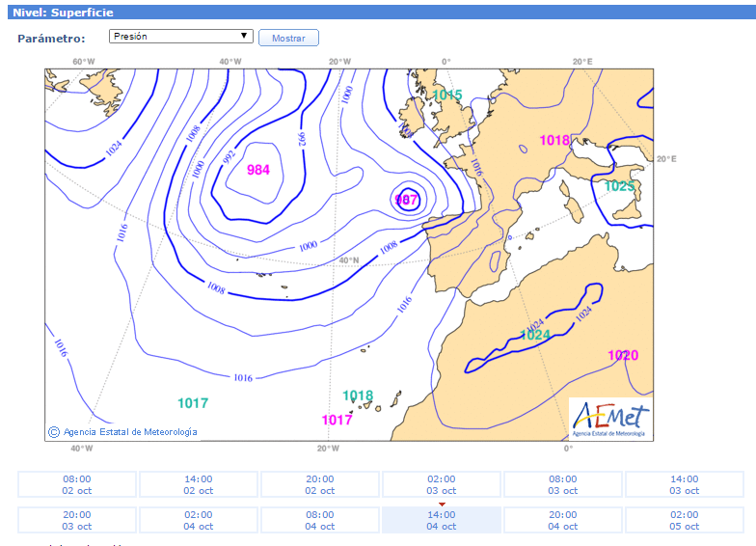
Task: Click the 984 low pressure label
Action: pos(258,170)
